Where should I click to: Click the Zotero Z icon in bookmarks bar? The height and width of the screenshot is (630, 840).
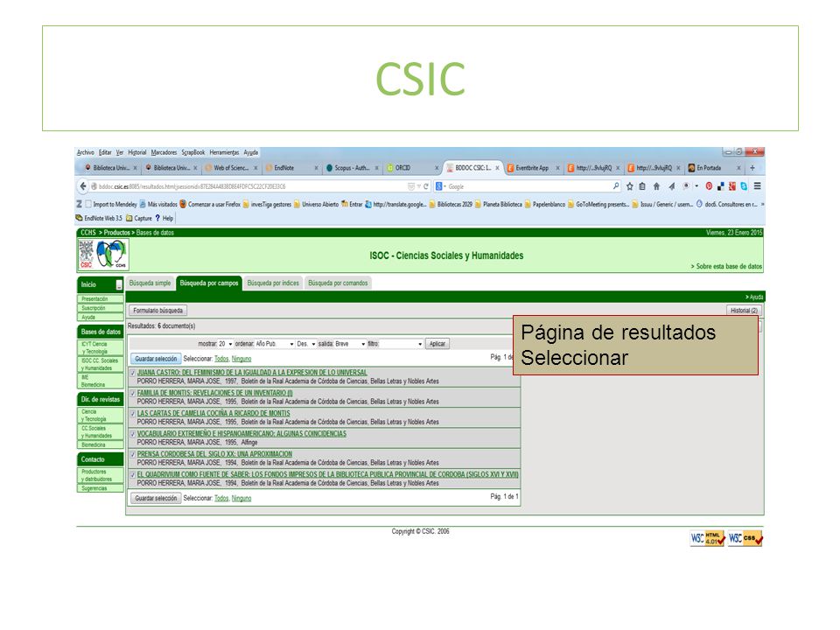80,204
